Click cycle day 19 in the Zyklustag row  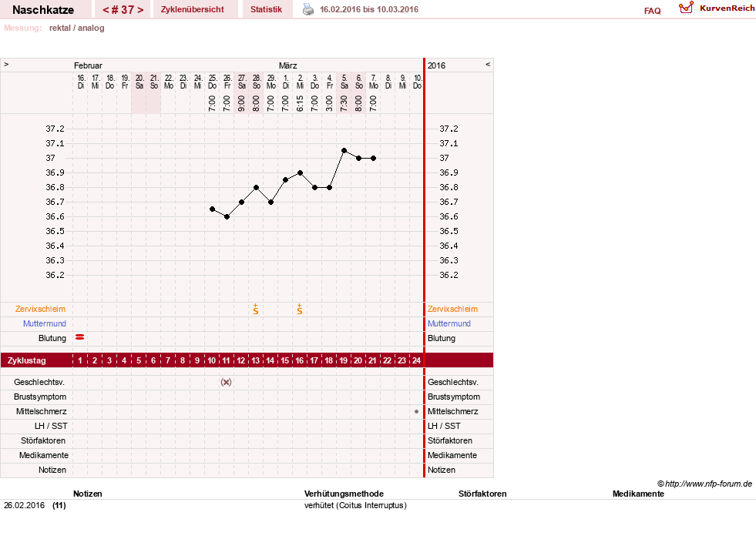click(x=343, y=360)
